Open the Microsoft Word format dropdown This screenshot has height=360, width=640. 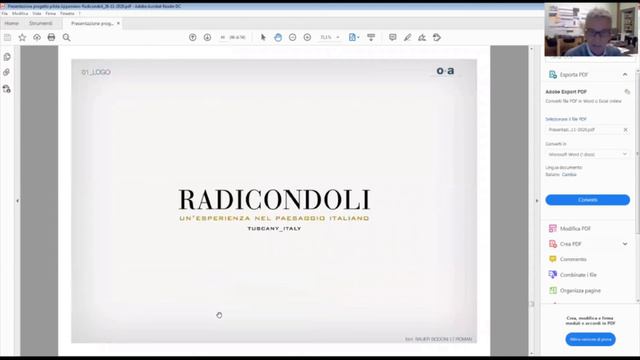tap(587, 155)
